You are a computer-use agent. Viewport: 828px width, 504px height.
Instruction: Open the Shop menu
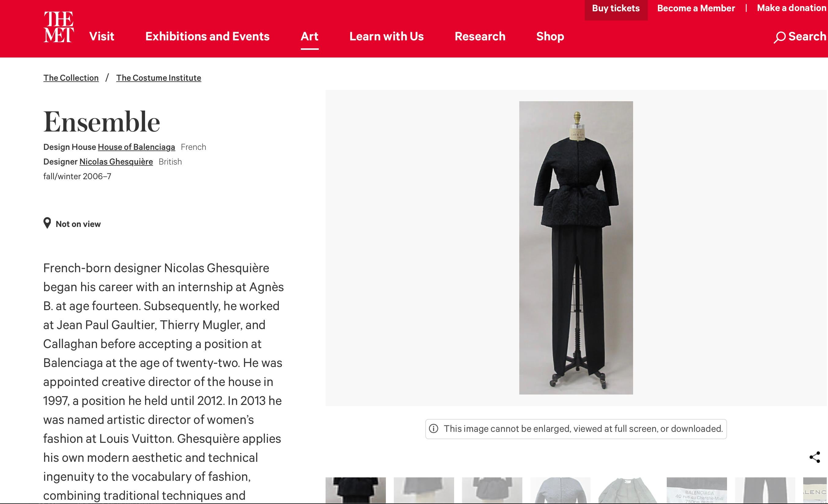550,36
